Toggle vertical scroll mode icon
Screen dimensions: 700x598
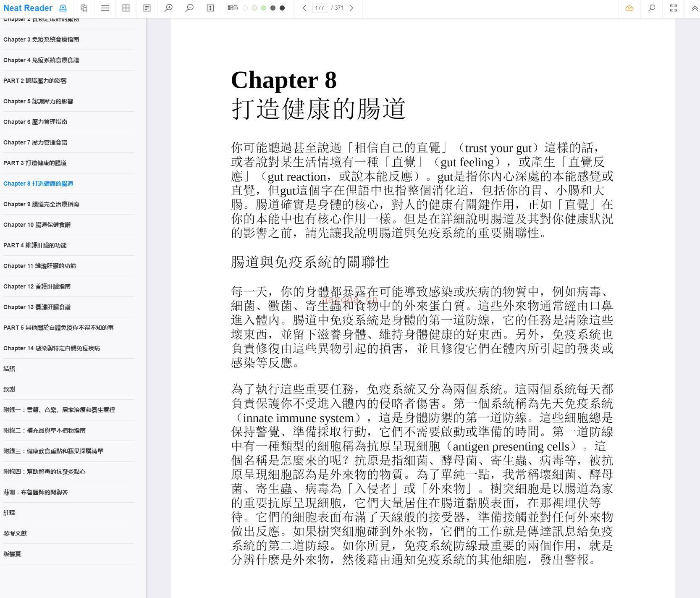coord(210,8)
